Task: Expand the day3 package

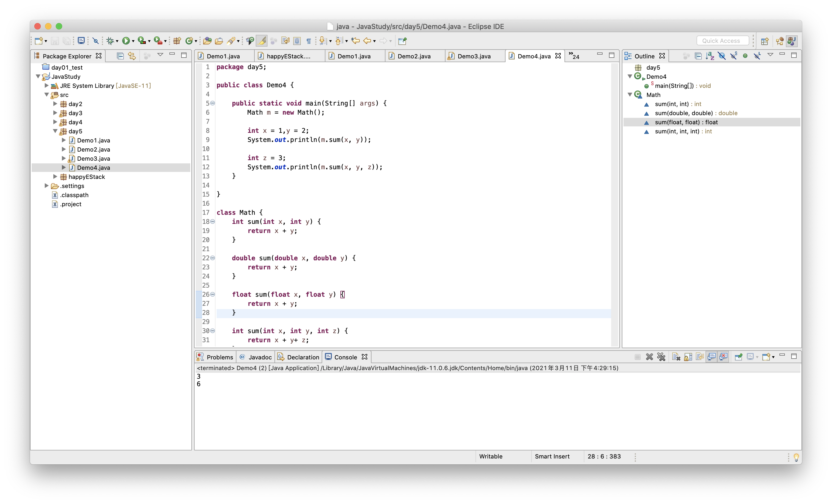Action: click(x=55, y=113)
